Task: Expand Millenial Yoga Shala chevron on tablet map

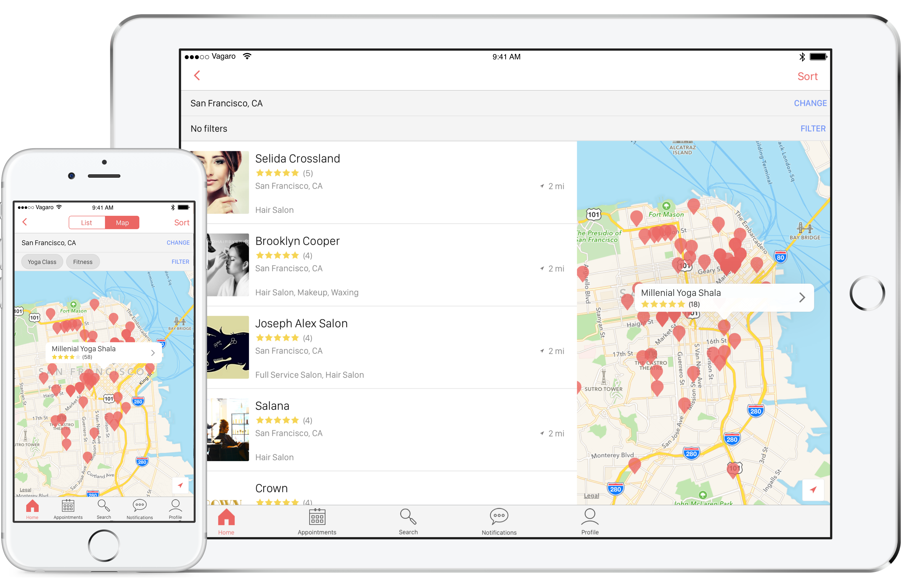Action: pyautogui.click(x=802, y=297)
